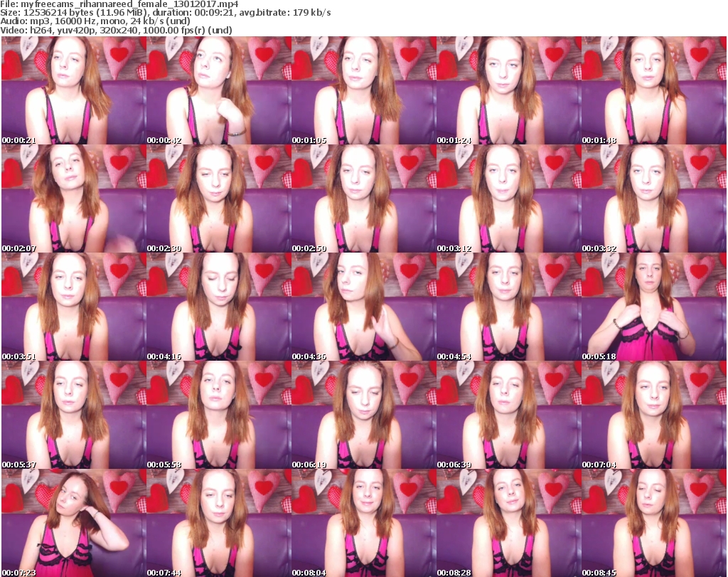
Task: Select the thumbnail stamped 00:00:21
Action: tap(74, 90)
